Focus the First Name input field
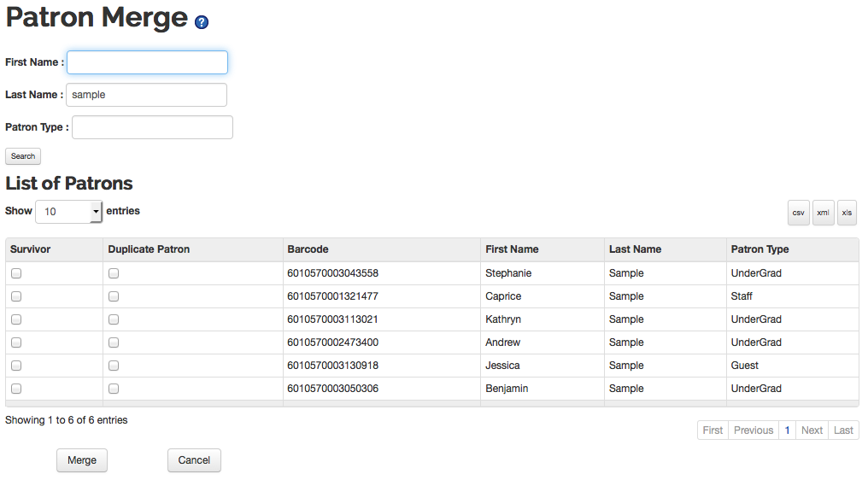This screenshot has height=480, width=868. 147,62
